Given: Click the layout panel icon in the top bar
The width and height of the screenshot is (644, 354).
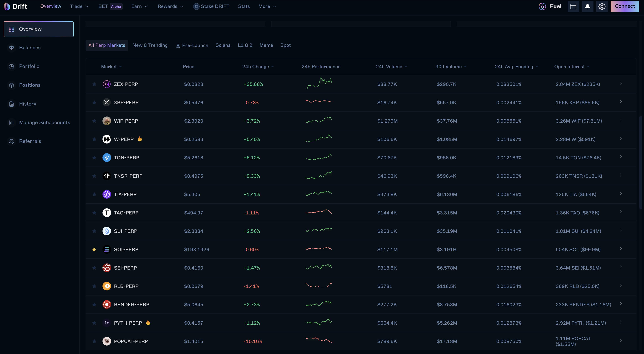Looking at the screenshot, I should click(x=573, y=6).
